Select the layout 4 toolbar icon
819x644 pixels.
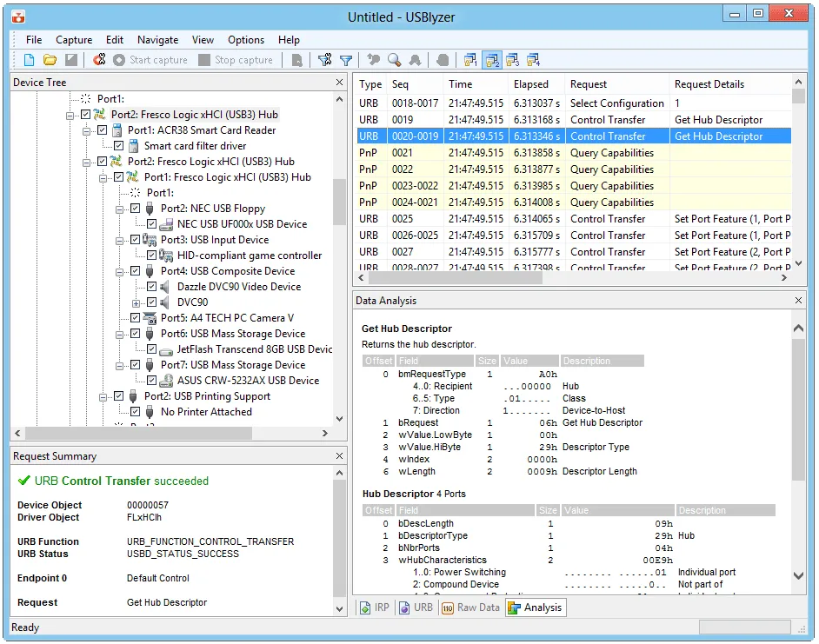[x=533, y=60]
